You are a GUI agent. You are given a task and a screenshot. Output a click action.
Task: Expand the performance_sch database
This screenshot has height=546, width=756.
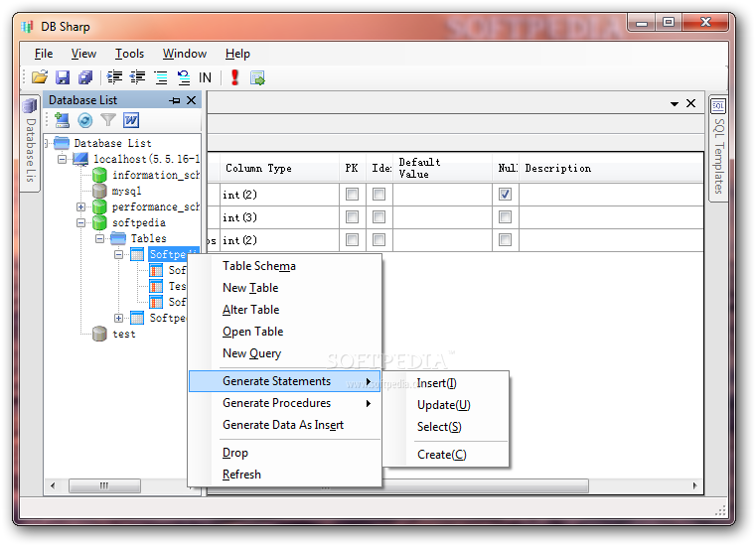(80, 206)
